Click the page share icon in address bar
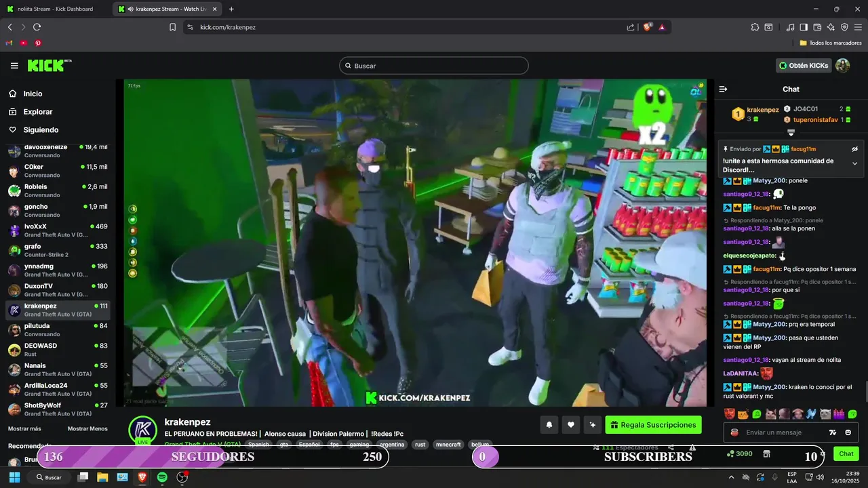This screenshot has height=488, width=868. click(631, 27)
